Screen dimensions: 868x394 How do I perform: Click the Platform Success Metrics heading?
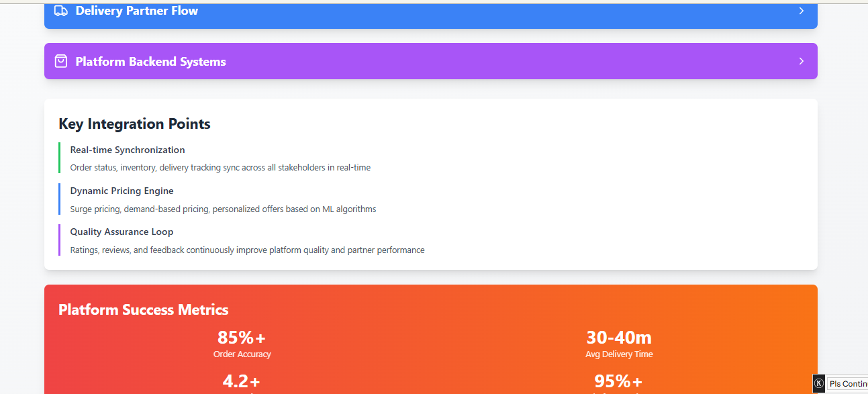[144, 309]
